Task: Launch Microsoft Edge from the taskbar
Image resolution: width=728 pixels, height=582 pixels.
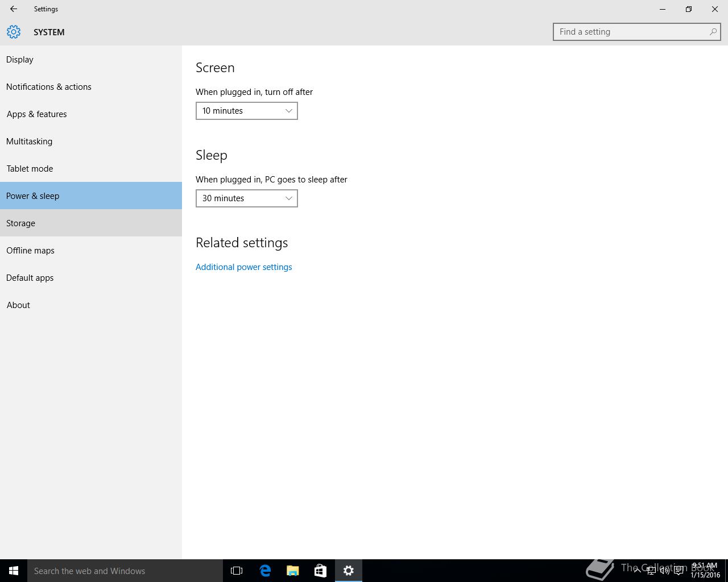Action: 265,571
